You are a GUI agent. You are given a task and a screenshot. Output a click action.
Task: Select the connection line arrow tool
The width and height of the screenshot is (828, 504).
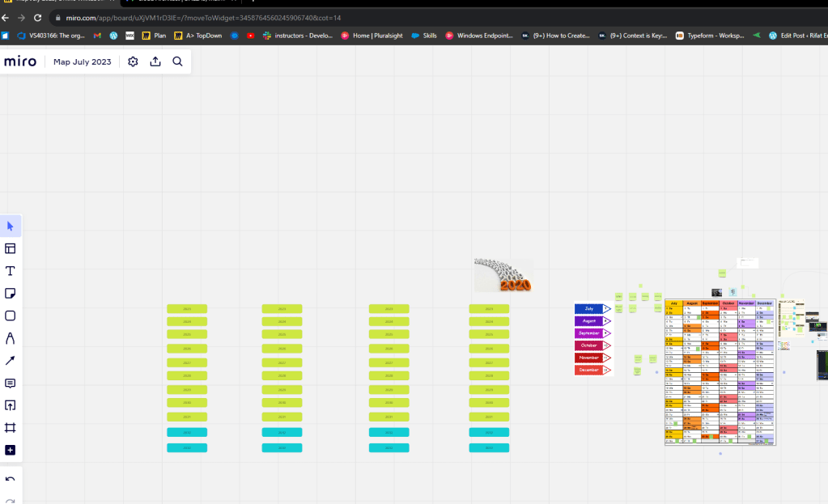(x=10, y=361)
